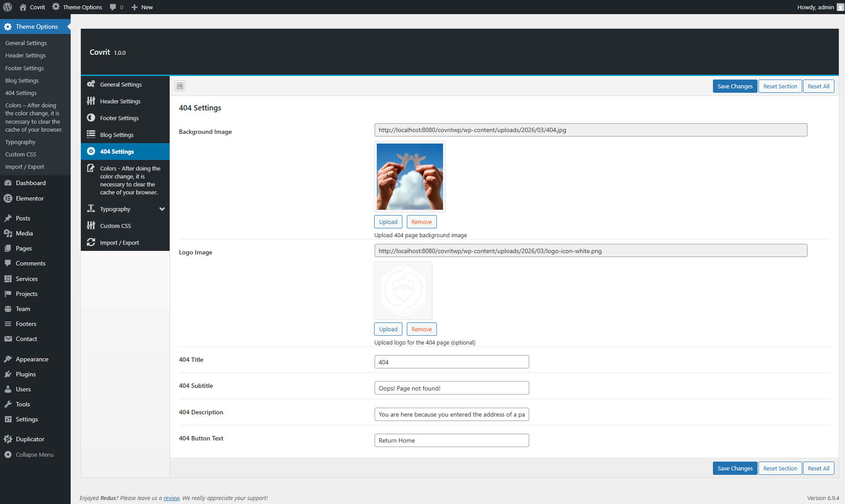Click the Custom CSS sliders icon

91,226
